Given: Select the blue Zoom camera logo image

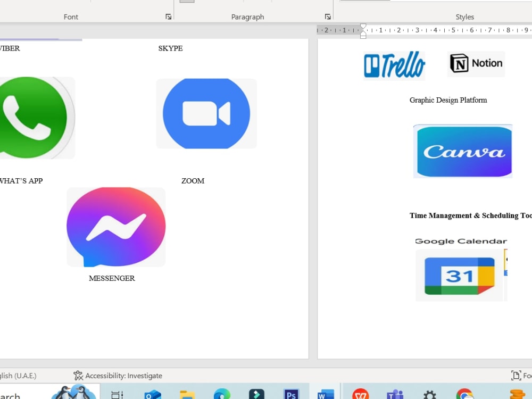Looking at the screenshot, I should click(206, 114).
